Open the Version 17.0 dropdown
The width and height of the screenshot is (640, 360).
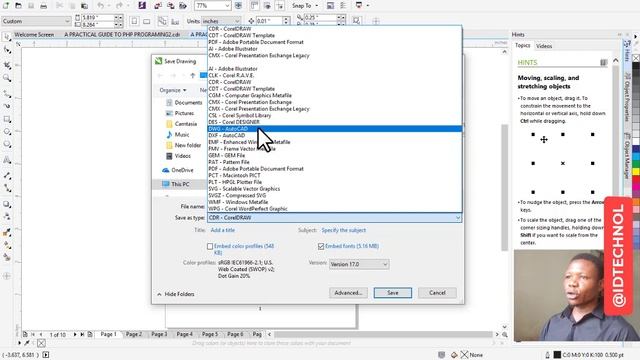point(385,264)
